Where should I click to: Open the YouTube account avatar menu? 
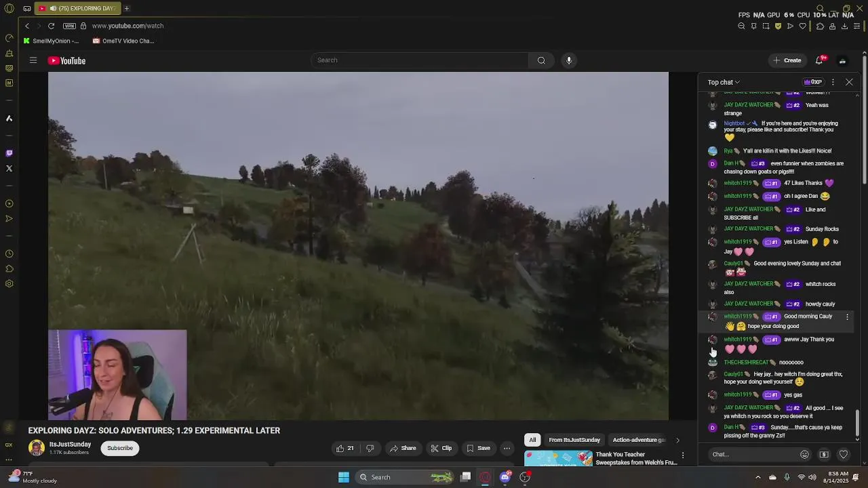click(842, 60)
